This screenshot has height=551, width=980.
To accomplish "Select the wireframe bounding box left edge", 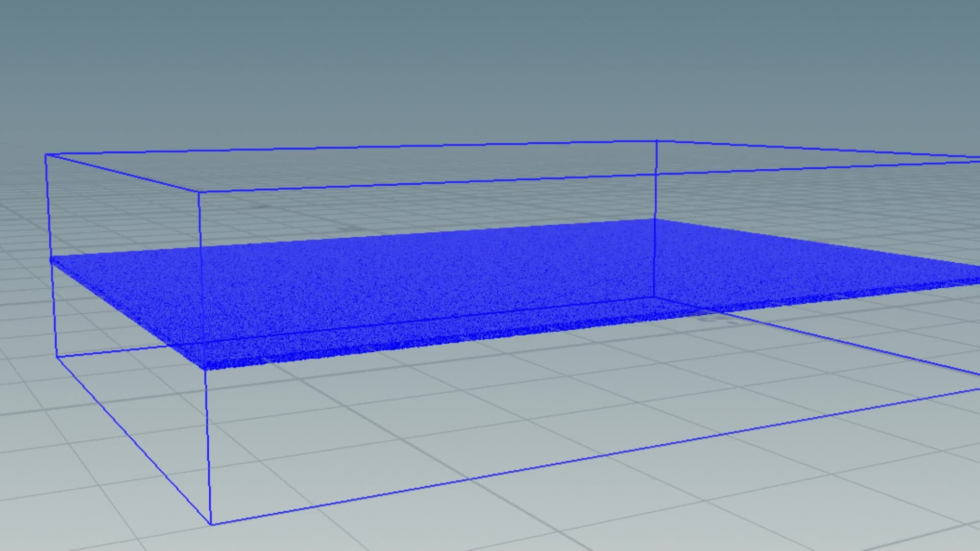I will coord(50,230).
